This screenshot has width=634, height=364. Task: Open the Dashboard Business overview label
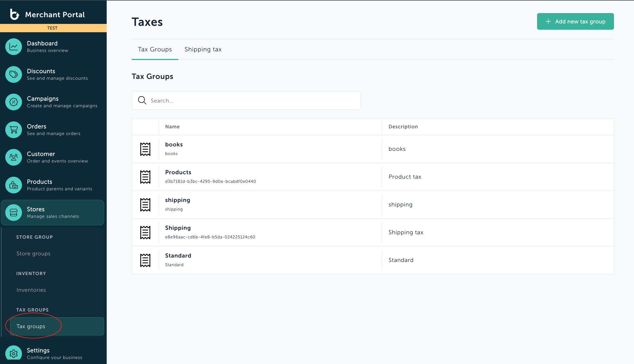[48, 47]
